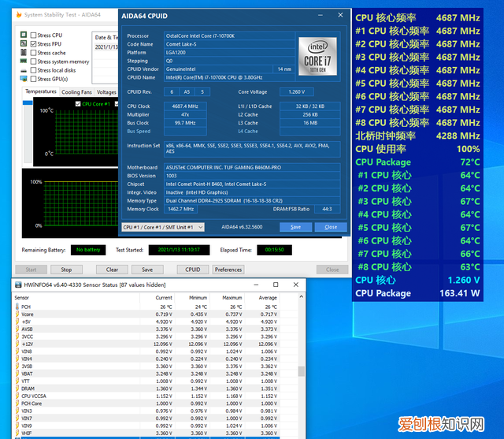Screen dimensions: 504x439
Task: Click the Intel Core i7 logo badge
Action: [317, 56]
